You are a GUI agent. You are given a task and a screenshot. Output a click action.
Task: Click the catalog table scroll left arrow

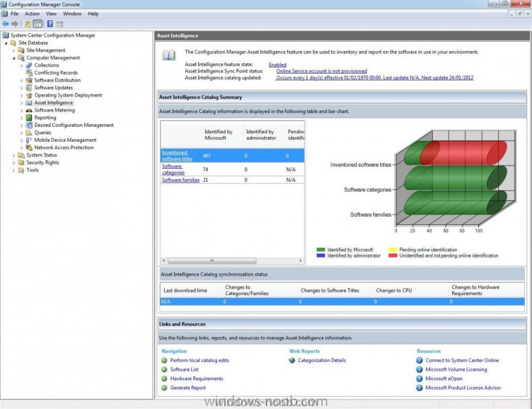(x=164, y=260)
